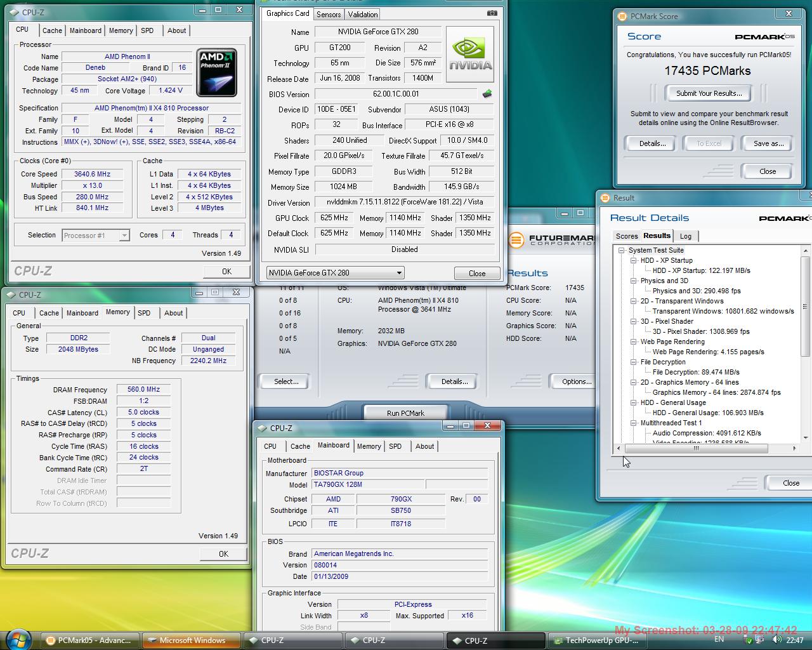Collapse the 2D - Transparent Windows node

(633, 301)
